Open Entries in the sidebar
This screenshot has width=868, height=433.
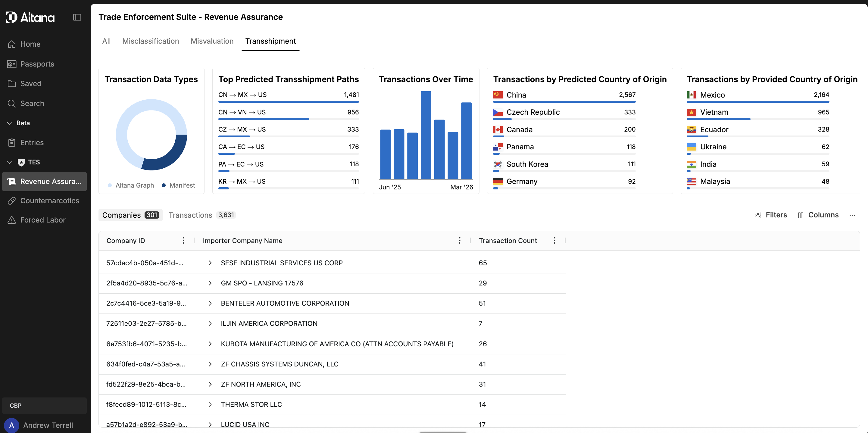45,142
